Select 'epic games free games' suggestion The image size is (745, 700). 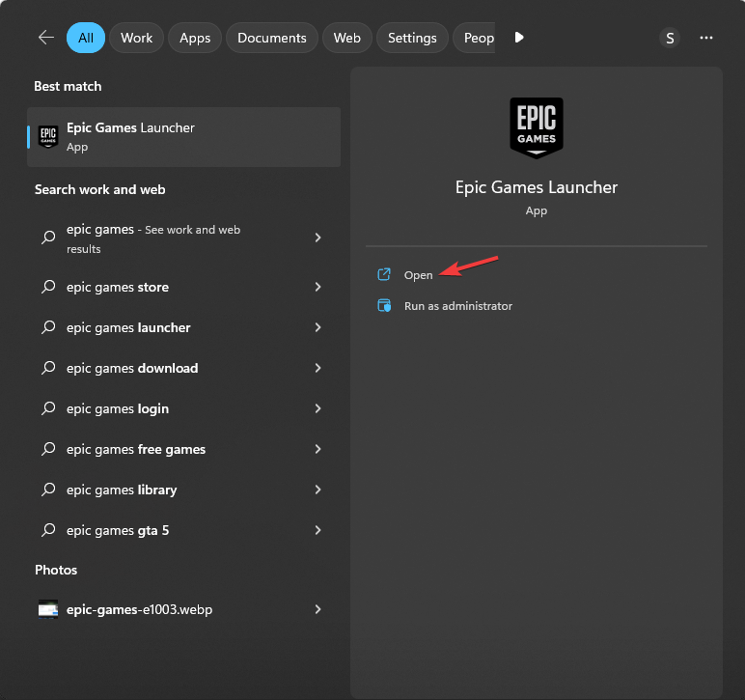point(184,449)
